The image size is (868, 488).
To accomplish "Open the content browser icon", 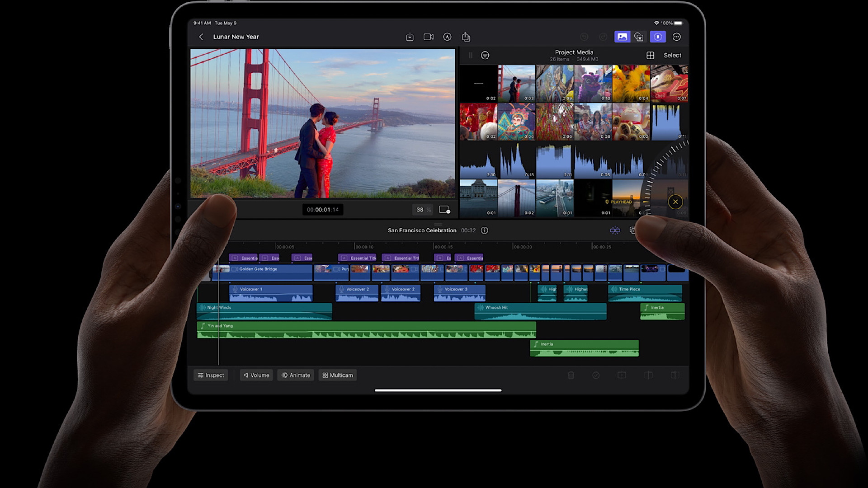I will click(x=639, y=37).
